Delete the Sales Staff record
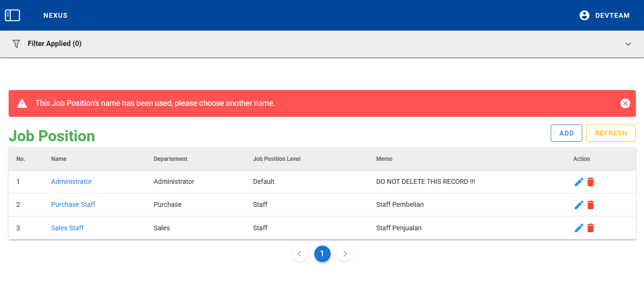 pos(590,228)
